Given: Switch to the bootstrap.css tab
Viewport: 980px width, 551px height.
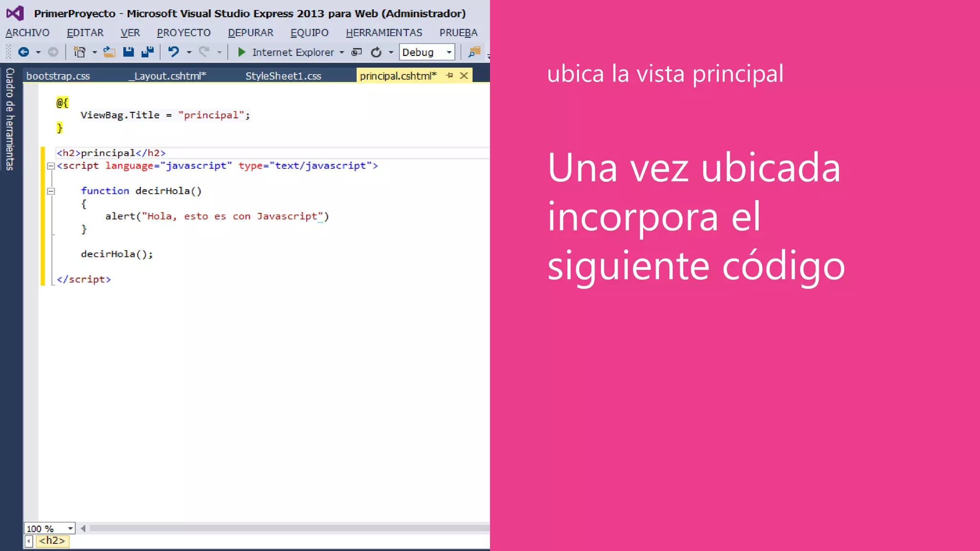Looking at the screenshot, I should (58, 76).
